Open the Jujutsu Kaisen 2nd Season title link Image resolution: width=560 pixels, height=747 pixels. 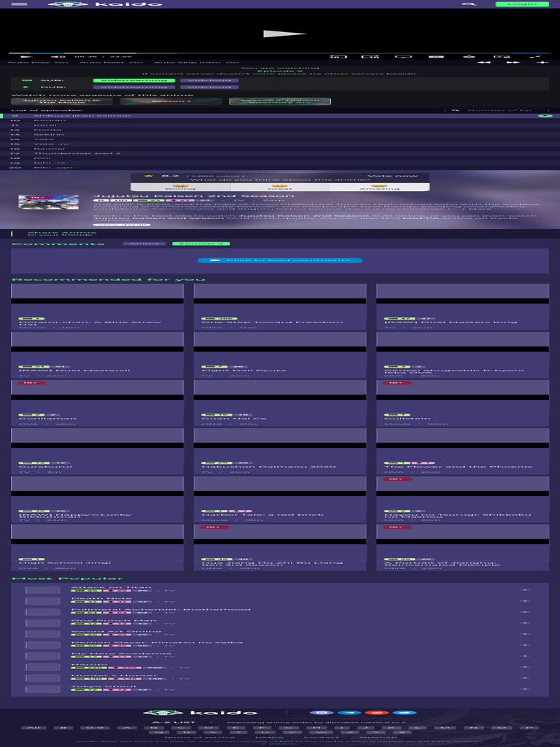click(193, 196)
